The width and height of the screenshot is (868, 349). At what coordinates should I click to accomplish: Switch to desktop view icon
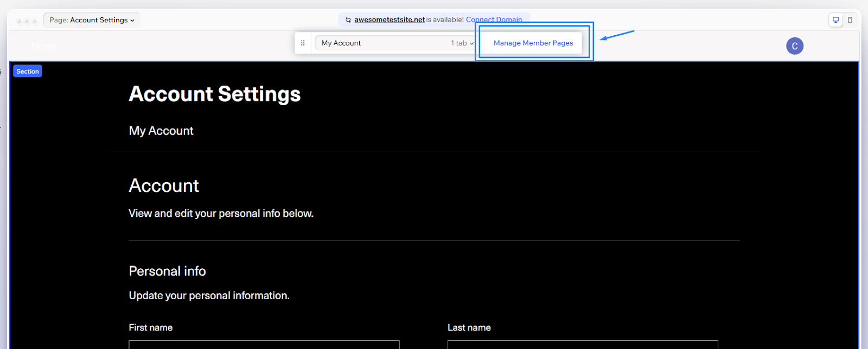tap(836, 20)
